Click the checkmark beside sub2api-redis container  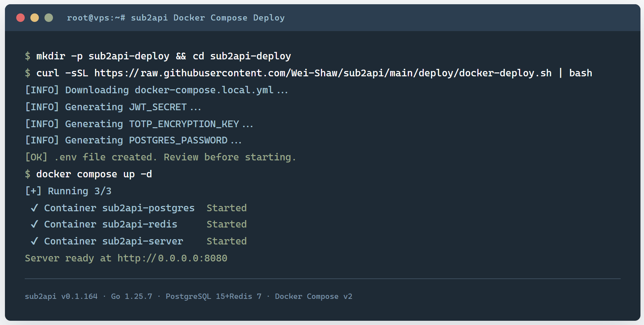[34, 224]
